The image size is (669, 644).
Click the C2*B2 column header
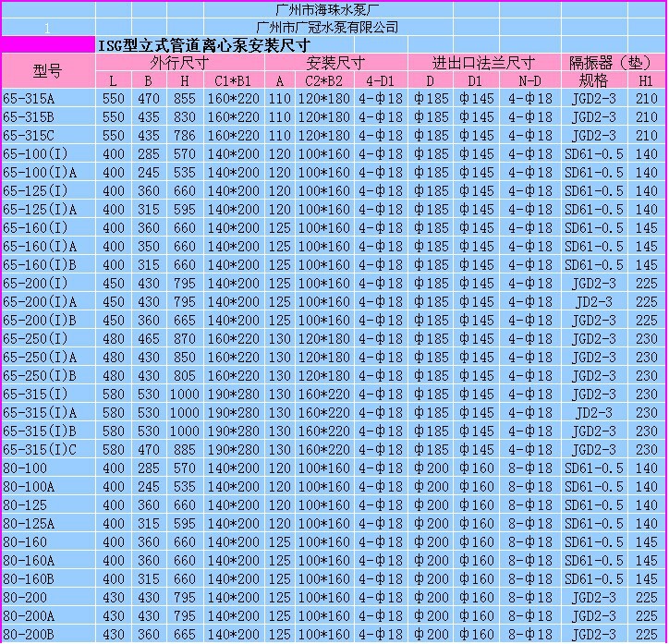[324, 80]
